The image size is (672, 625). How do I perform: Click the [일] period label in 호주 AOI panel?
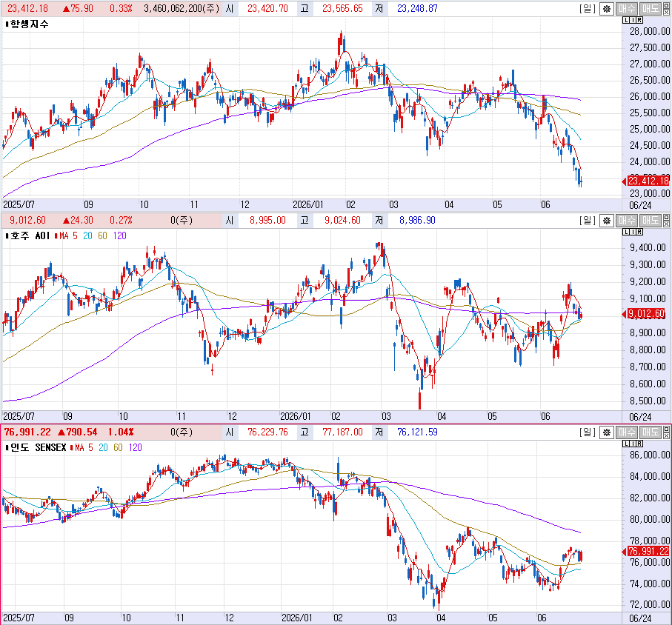coord(588,221)
